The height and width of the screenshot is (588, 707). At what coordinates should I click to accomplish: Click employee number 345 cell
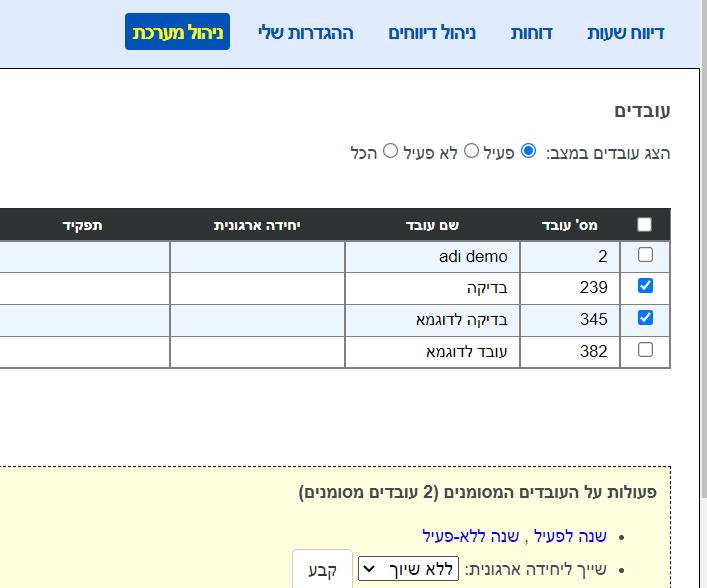570,320
